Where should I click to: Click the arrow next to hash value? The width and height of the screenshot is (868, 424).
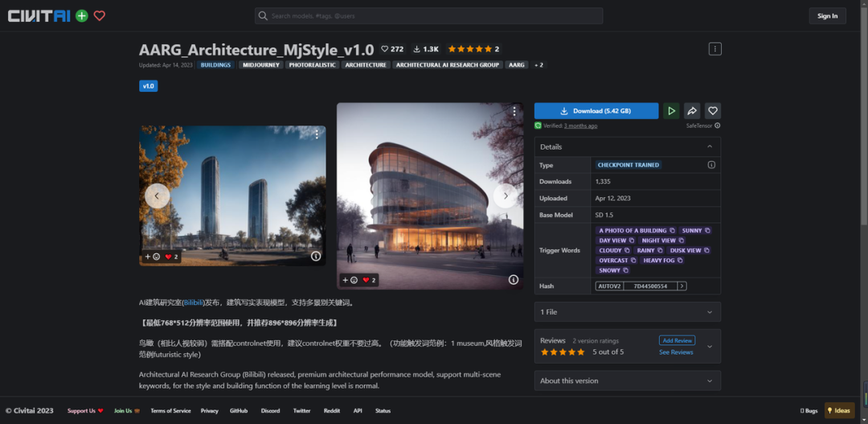(x=682, y=286)
